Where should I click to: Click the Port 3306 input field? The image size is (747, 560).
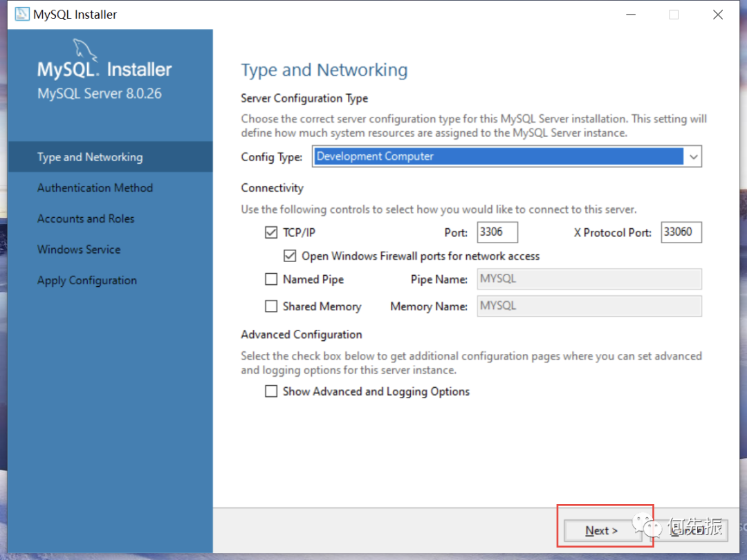497,232
